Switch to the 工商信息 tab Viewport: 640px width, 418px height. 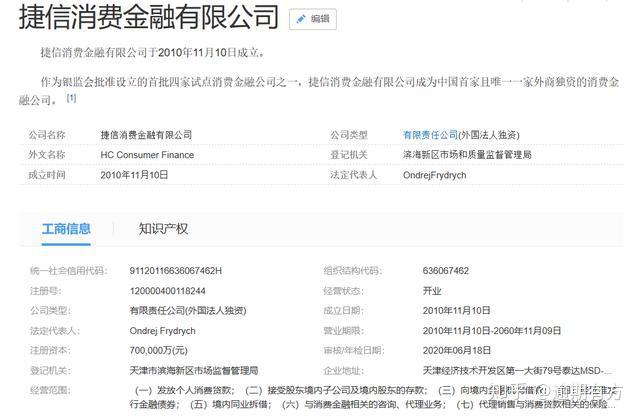pos(66,229)
